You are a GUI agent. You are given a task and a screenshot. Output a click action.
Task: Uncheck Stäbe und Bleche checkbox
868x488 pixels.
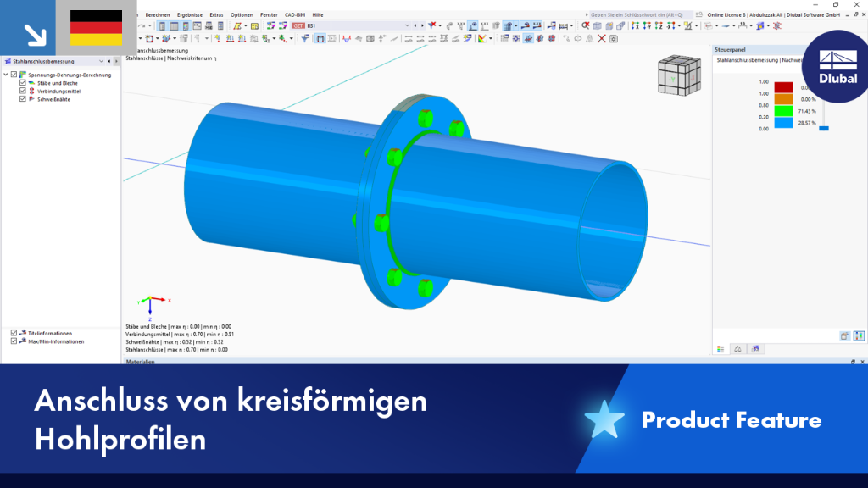(x=23, y=82)
